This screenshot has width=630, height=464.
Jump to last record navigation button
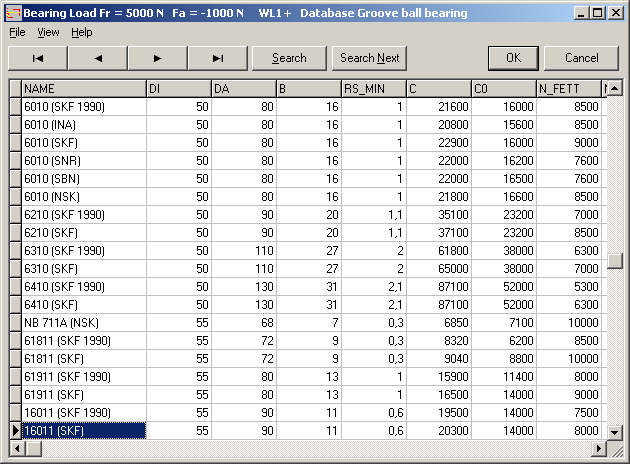[x=217, y=58]
